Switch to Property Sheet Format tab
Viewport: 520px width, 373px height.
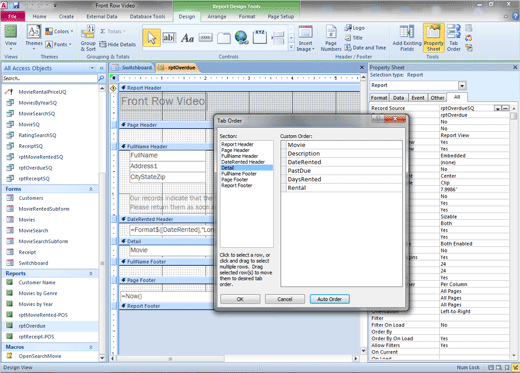click(x=379, y=98)
